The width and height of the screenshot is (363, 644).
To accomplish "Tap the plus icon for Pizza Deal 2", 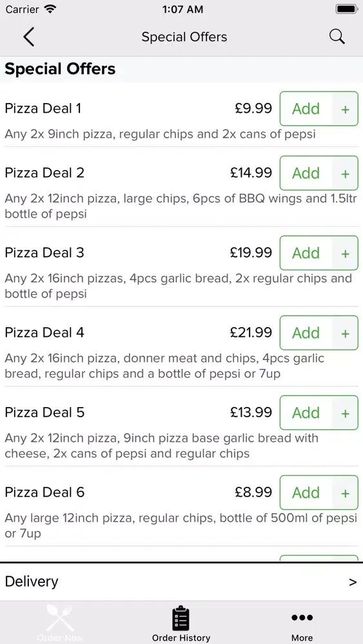I will click(x=345, y=173).
